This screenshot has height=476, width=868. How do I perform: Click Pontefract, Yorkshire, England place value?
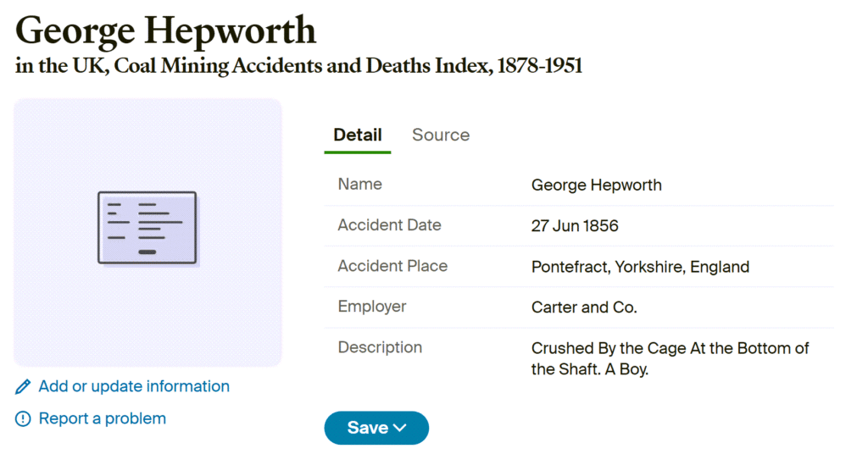[640, 267]
